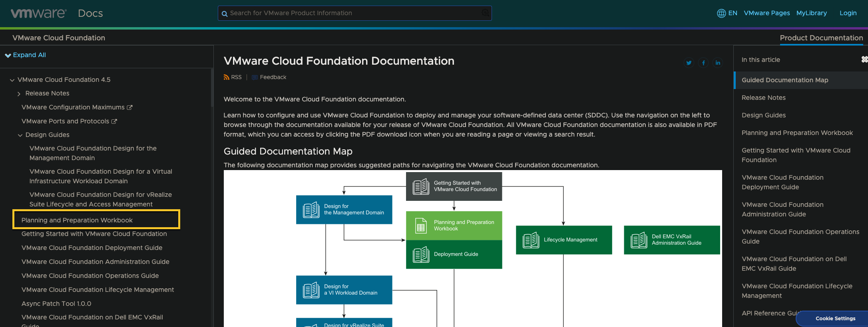Screen dimensions: 868x327
Task: Open Cookie Settings
Action: click(835, 319)
